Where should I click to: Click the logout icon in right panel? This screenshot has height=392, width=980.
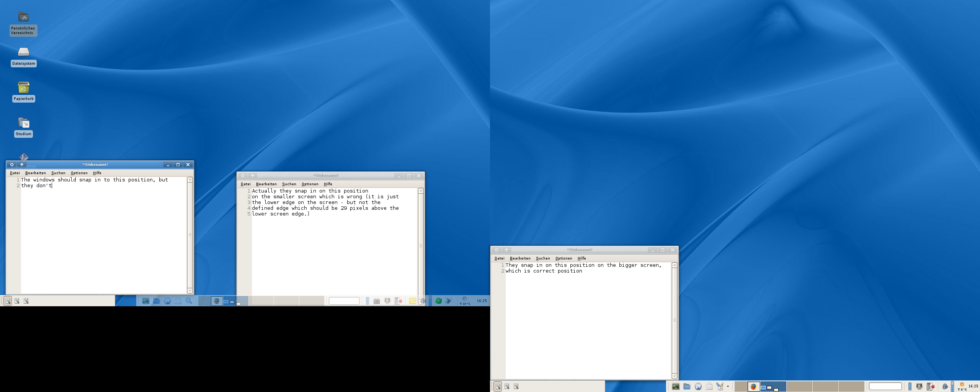point(930,386)
